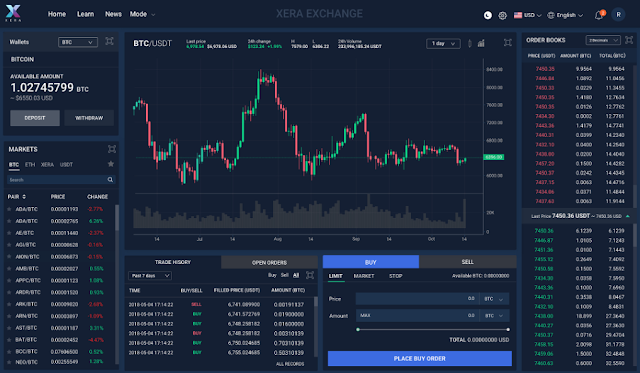The height and width of the screenshot is (373, 640).
Task: Expand the Wallets panel fullscreen icon
Action: point(109,41)
